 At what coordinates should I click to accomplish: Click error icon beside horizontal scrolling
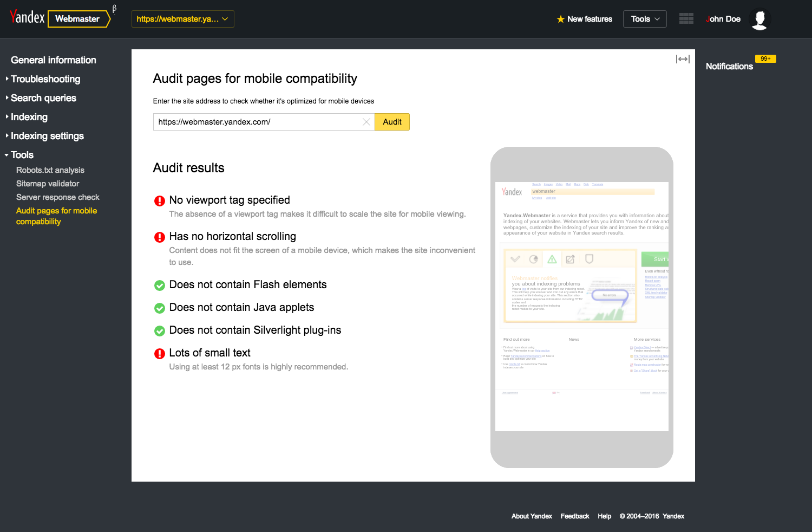tap(160, 237)
